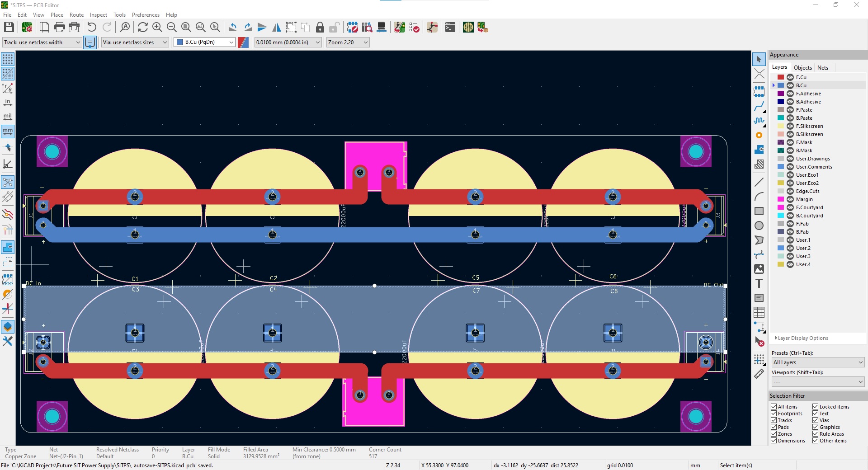Image resolution: width=868 pixels, height=470 pixels.
Task: Open the B.Cu (PgDn) layer dropdown
Action: click(205, 42)
